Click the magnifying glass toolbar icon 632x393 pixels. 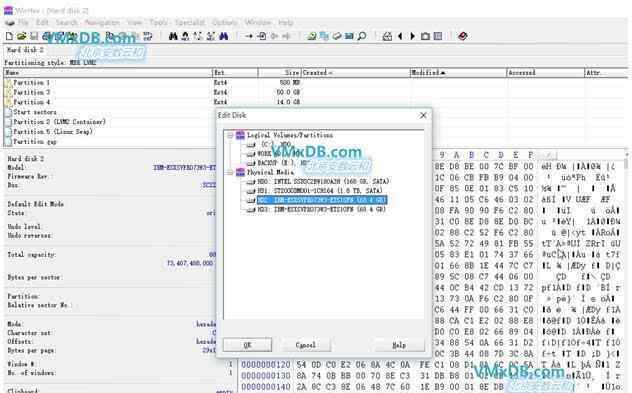pyautogui.click(x=362, y=36)
